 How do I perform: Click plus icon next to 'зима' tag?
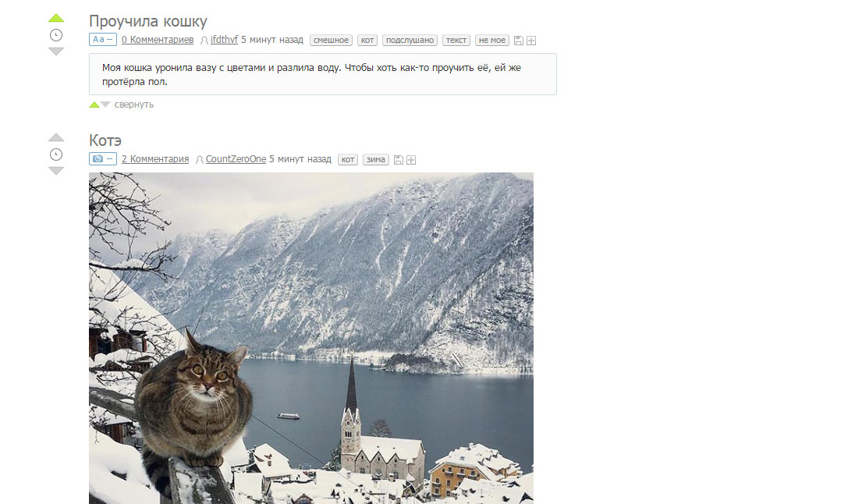point(411,160)
